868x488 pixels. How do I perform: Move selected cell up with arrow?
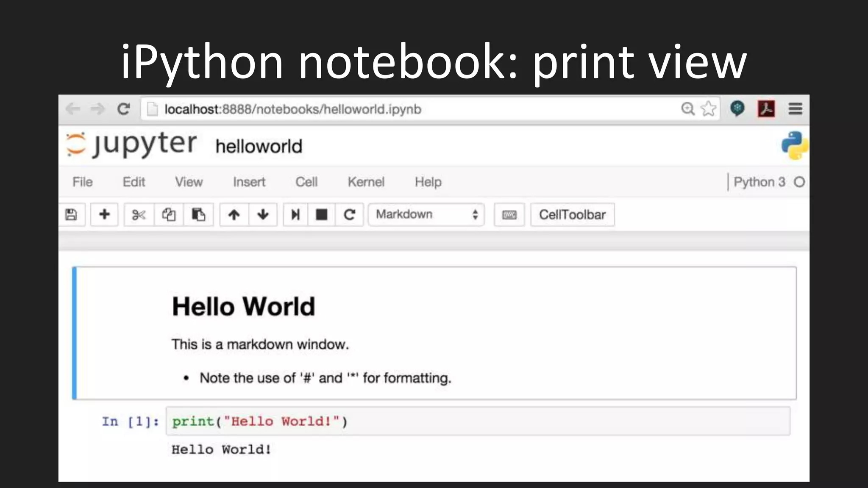tap(234, 215)
